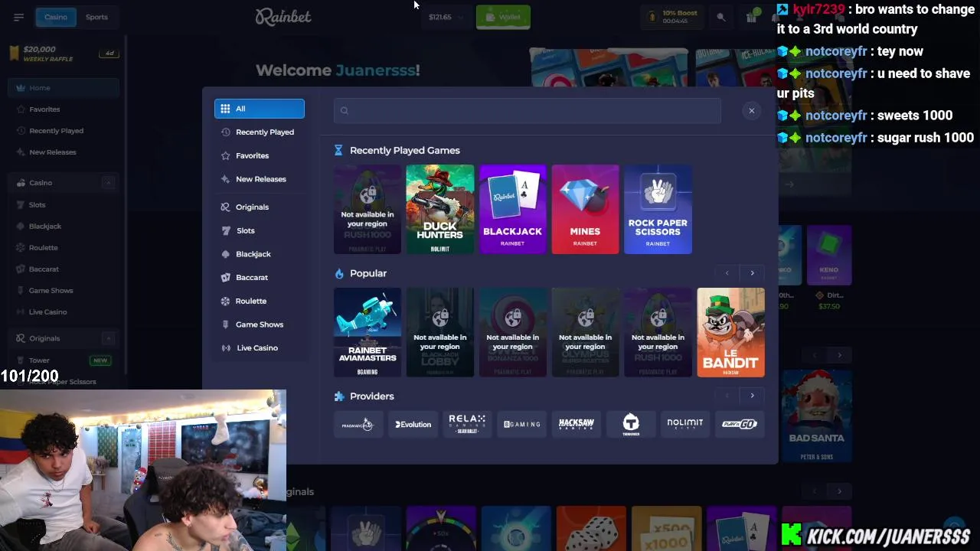
Task: Choose Thunderkick provider logo
Action: coord(631,424)
